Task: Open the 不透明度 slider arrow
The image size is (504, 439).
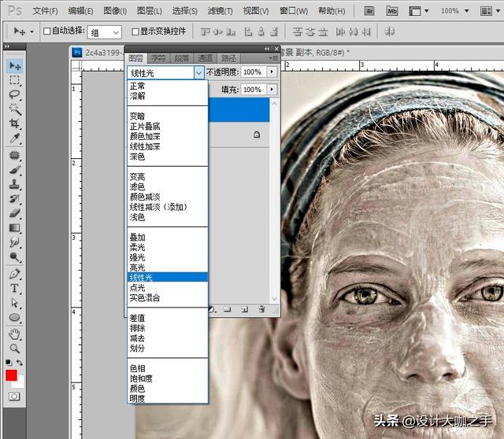Action: [272, 72]
